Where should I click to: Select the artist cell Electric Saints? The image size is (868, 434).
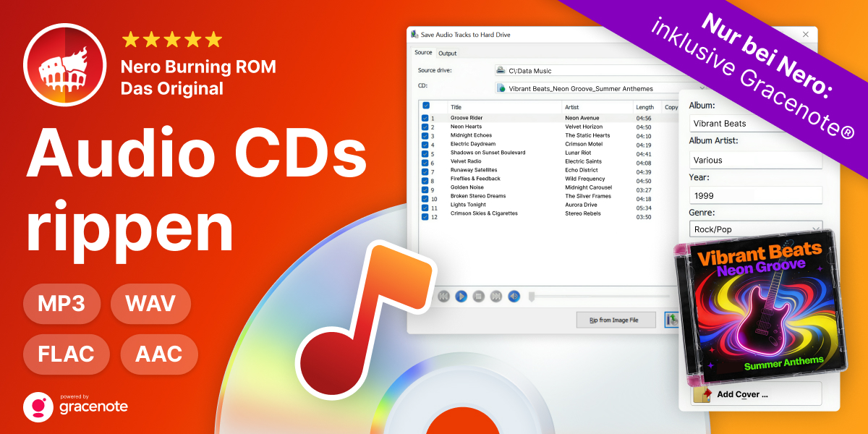(x=583, y=161)
